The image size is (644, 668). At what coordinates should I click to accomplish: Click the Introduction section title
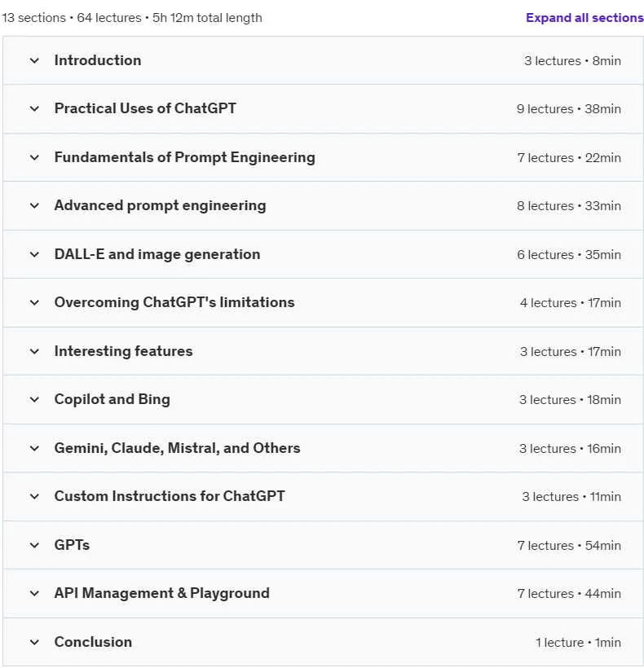(x=98, y=60)
